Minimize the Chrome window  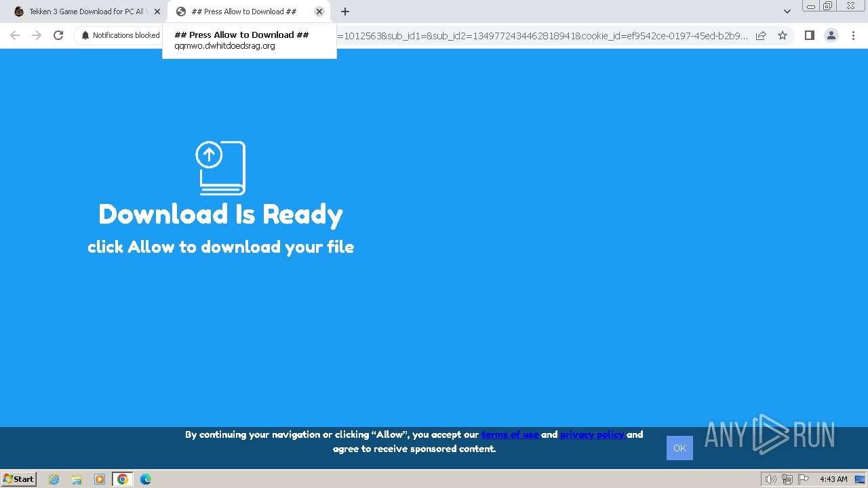[x=811, y=5]
